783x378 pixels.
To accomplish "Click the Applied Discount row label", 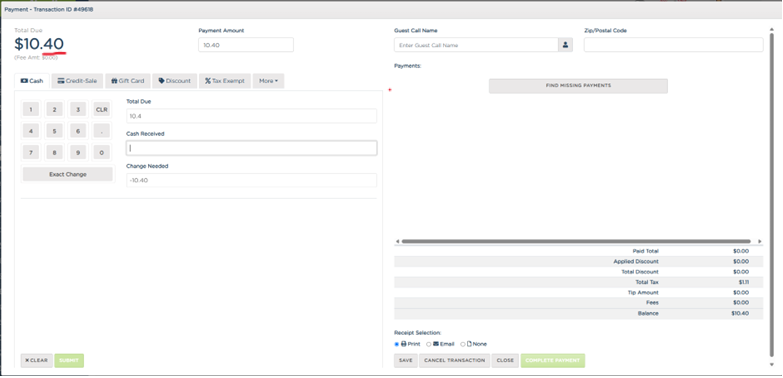I will pyautogui.click(x=636, y=262).
